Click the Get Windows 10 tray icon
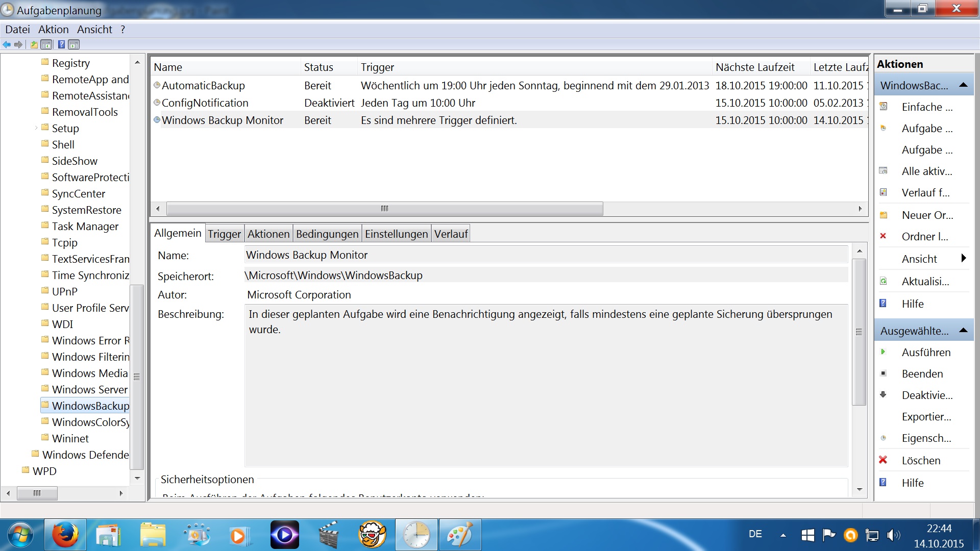Viewport: 980px width, 551px height. click(x=807, y=535)
